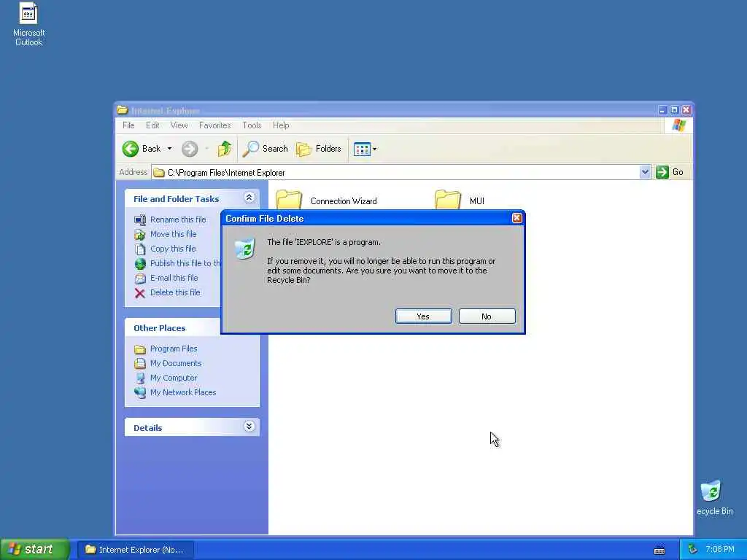This screenshot has height=560, width=747.
Task: Click the recycle bin icon in dialog
Action: tap(245, 249)
